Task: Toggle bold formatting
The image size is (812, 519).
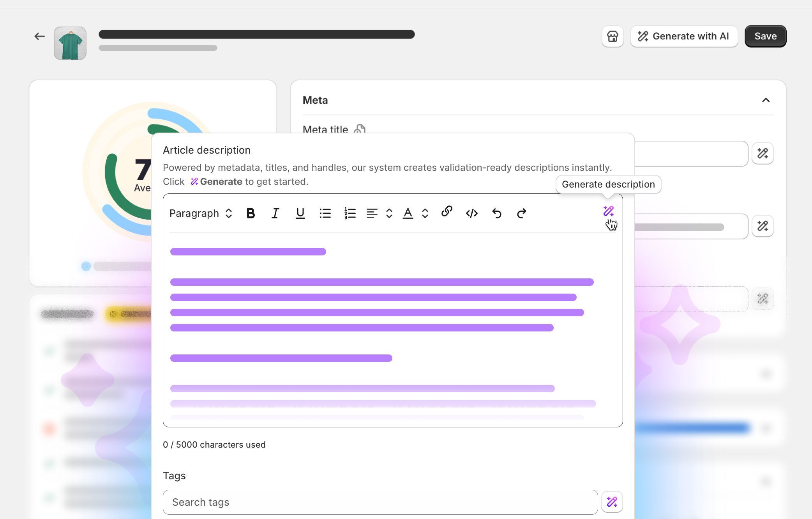Action: coord(251,213)
